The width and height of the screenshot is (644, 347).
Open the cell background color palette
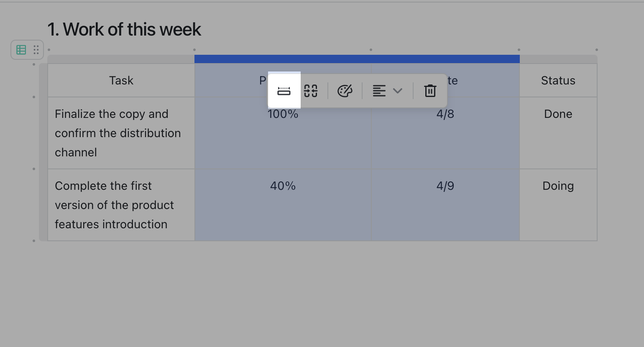(345, 91)
